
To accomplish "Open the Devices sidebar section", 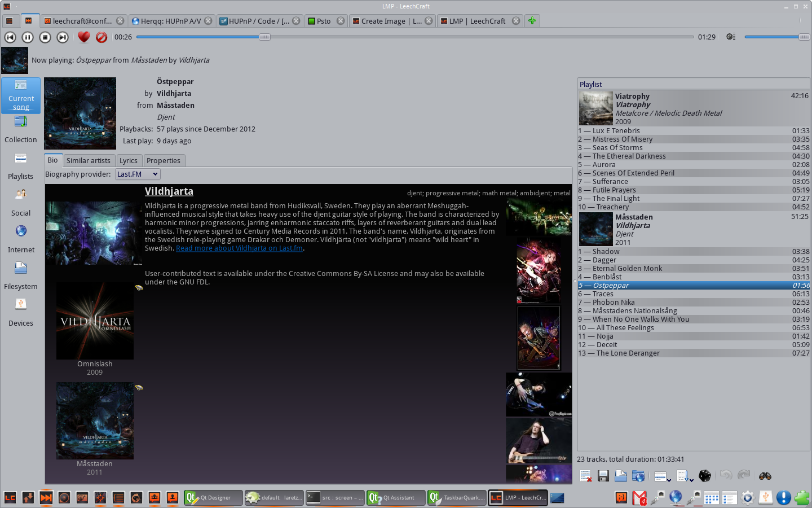I will click(x=21, y=313).
